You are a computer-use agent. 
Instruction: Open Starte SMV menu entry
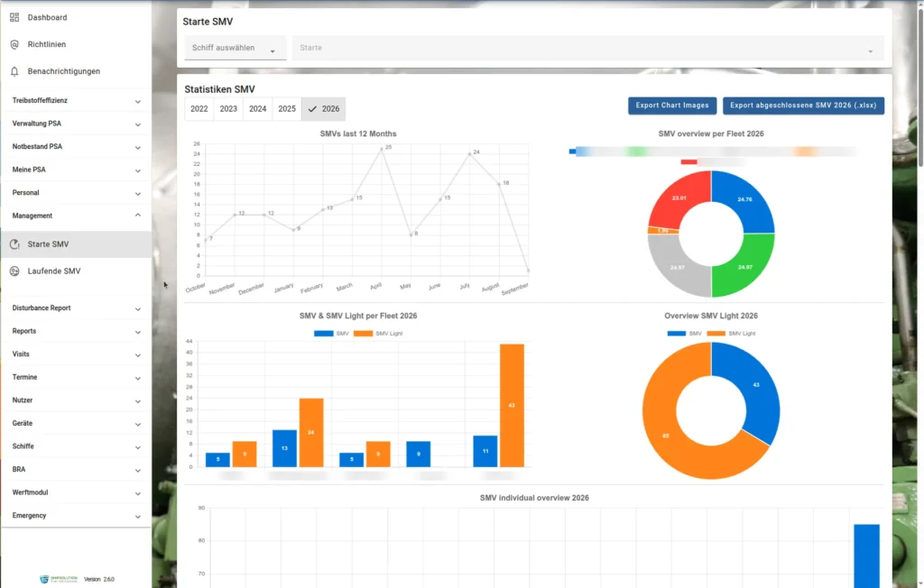[x=76, y=243]
